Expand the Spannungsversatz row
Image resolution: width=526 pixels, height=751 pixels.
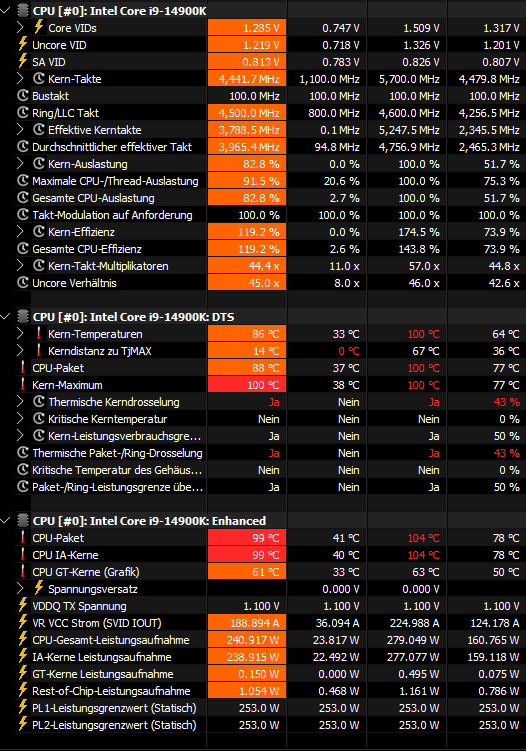coord(20,589)
